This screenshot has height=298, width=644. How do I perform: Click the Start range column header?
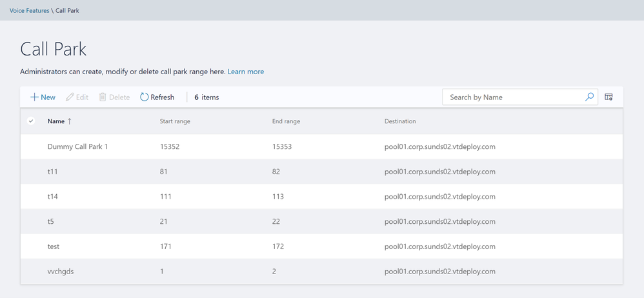coord(175,121)
